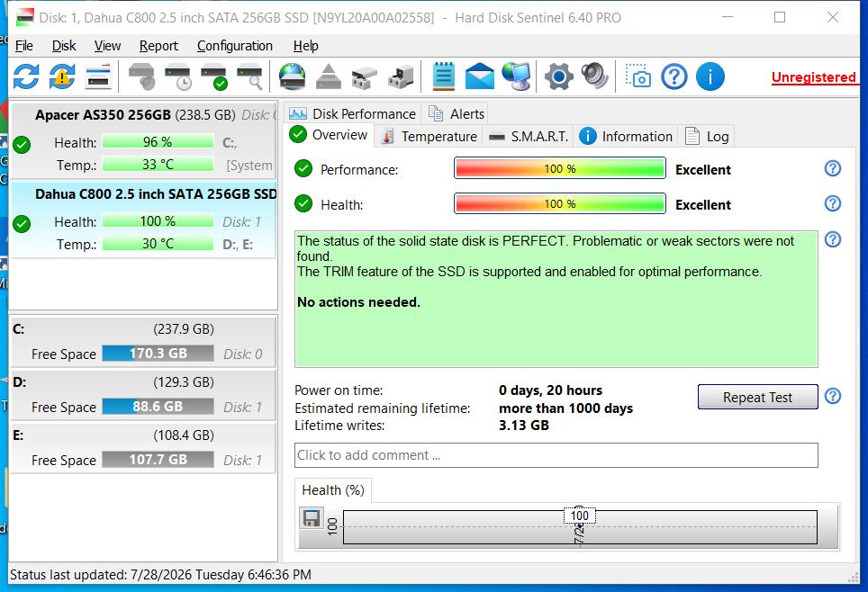Click the '0 days, 20 hours' value
The height and width of the screenshot is (592, 868).
tap(550, 390)
